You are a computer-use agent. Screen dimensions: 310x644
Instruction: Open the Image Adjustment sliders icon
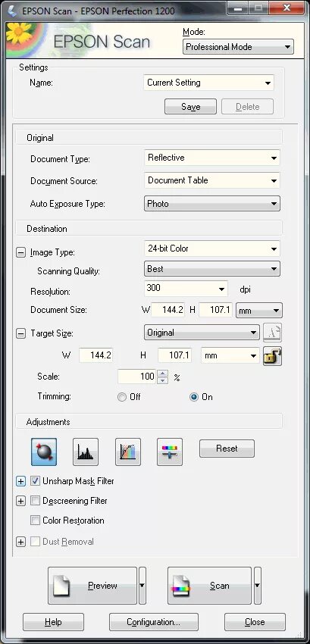click(169, 452)
